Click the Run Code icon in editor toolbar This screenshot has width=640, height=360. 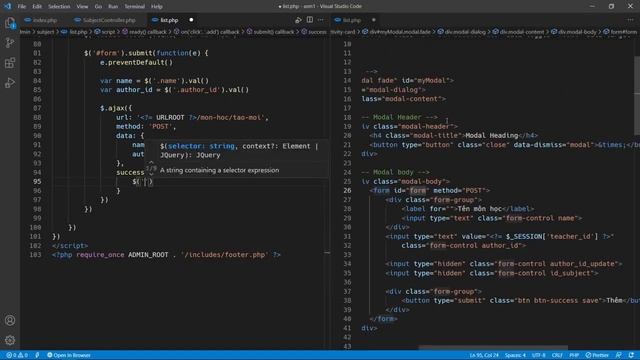pyautogui.click(x=298, y=20)
